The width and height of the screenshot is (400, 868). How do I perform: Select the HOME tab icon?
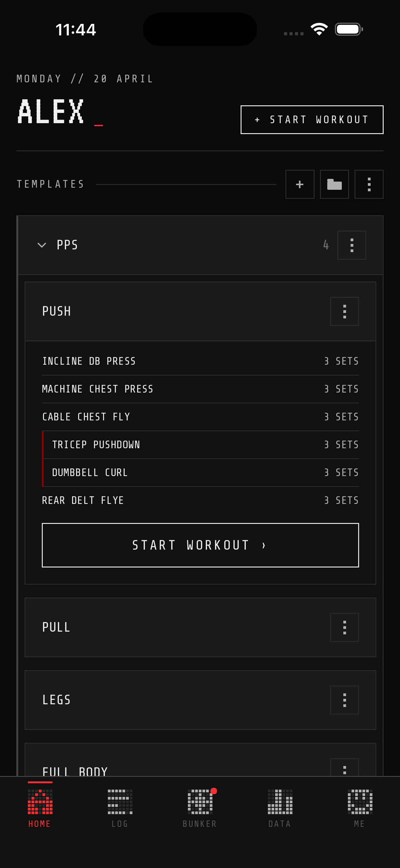pyautogui.click(x=40, y=808)
